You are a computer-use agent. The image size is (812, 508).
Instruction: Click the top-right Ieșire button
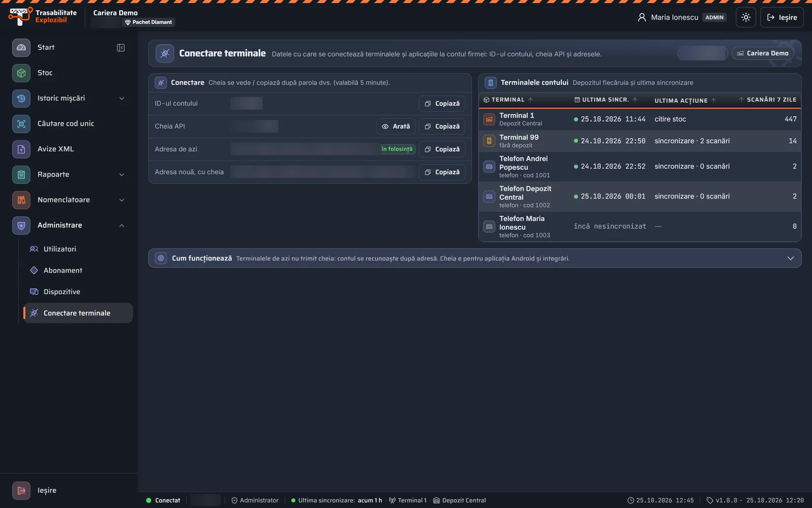(782, 17)
